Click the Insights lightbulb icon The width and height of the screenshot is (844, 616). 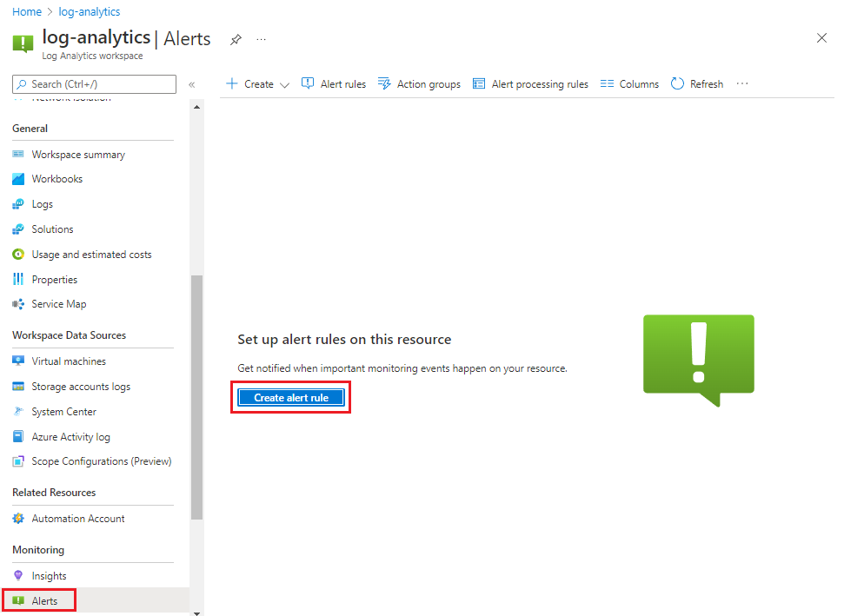point(18,576)
